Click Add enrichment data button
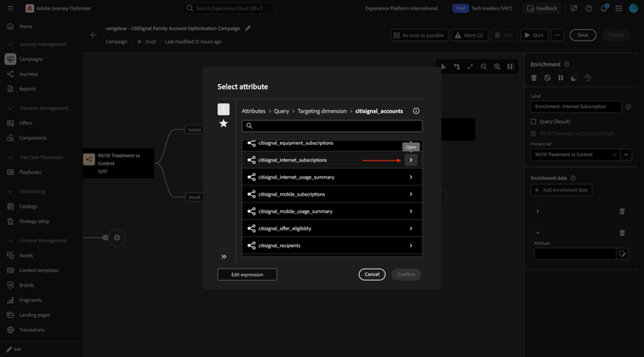The height and width of the screenshot is (357, 644). [x=561, y=190]
